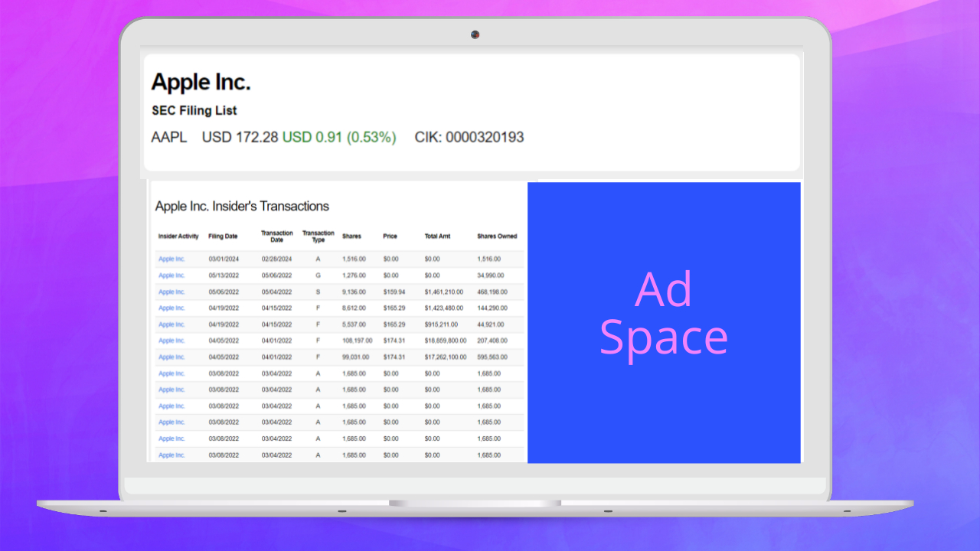
Task: Click the Apple Inc. Insider's Transactions heading
Action: (243, 206)
